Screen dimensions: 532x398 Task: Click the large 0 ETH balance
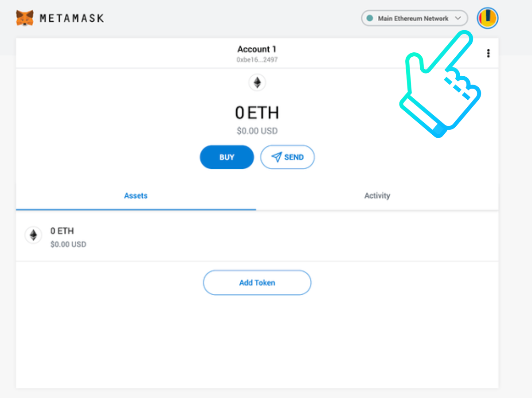click(x=257, y=113)
